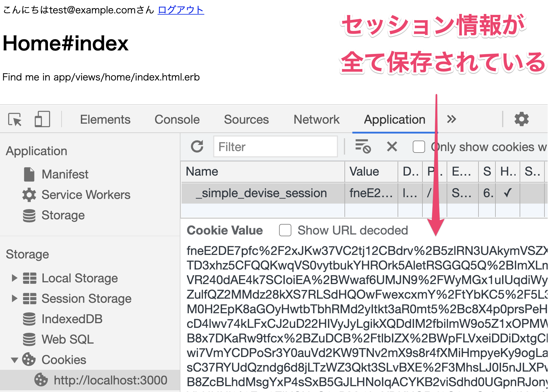Open Service Workers in the sidebar

tap(86, 195)
